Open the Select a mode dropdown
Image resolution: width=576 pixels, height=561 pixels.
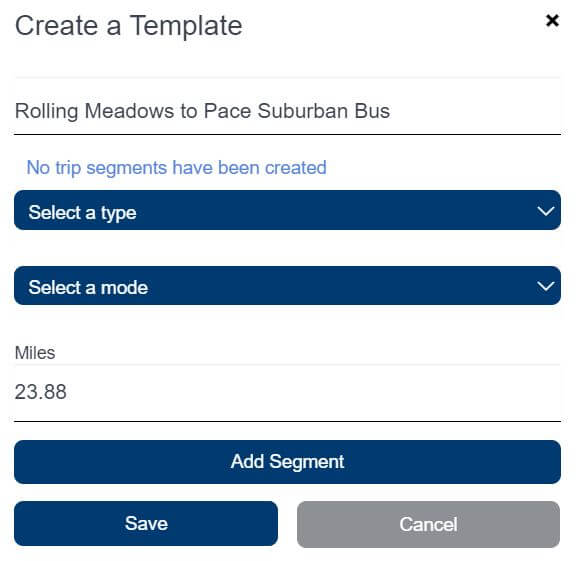(x=287, y=285)
